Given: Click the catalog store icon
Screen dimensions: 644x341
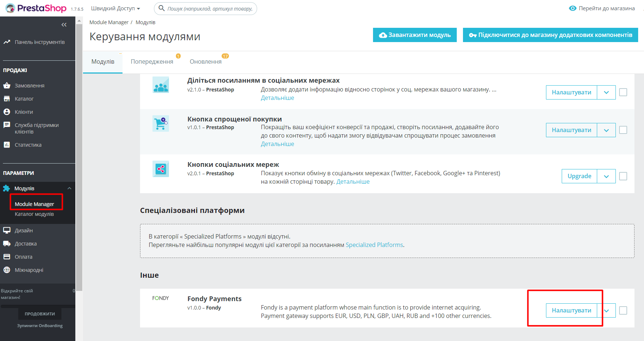Looking at the screenshot, I should tap(7, 99).
